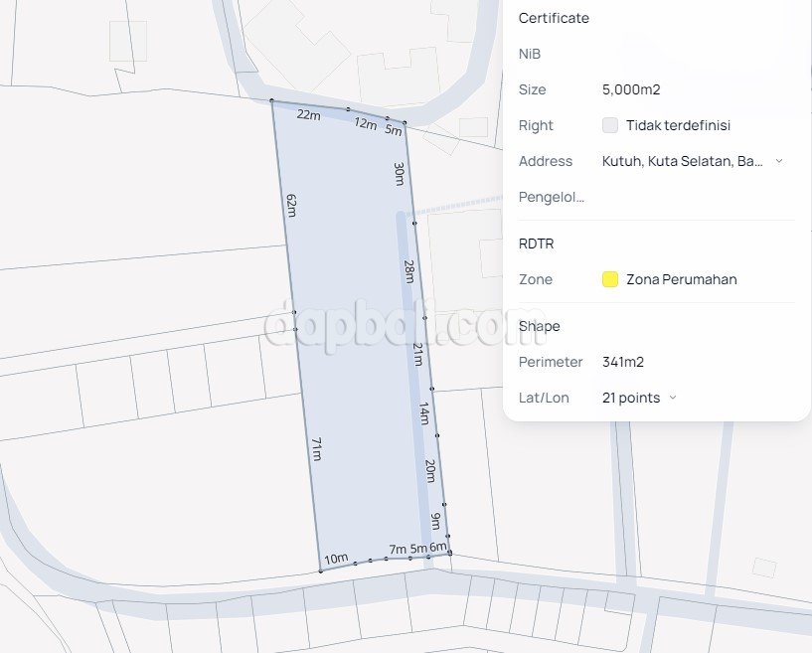Viewport: 812px width, 653px height.
Task: Expand the Lat/Lon 21 points dropdown
Action: tap(672, 398)
